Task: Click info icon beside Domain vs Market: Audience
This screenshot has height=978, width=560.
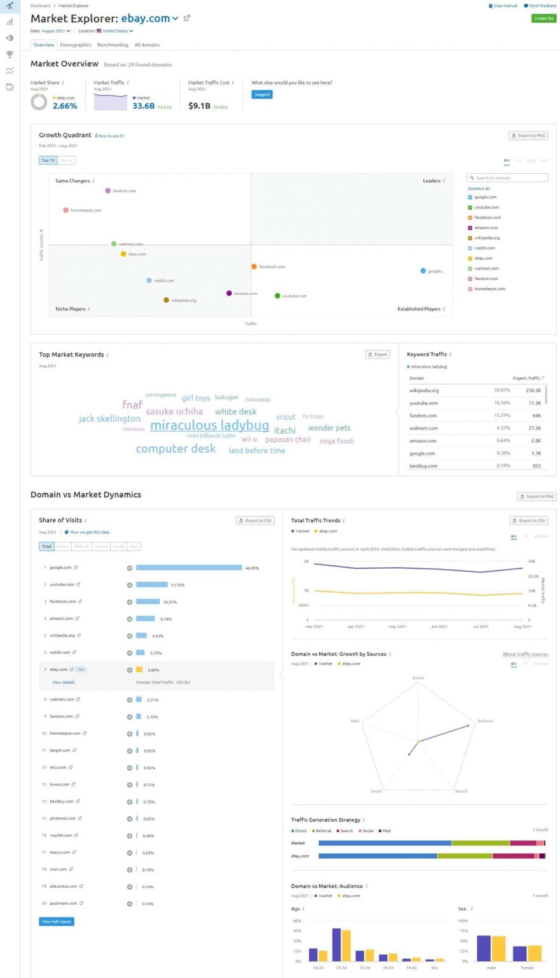Action: (x=367, y=886)
